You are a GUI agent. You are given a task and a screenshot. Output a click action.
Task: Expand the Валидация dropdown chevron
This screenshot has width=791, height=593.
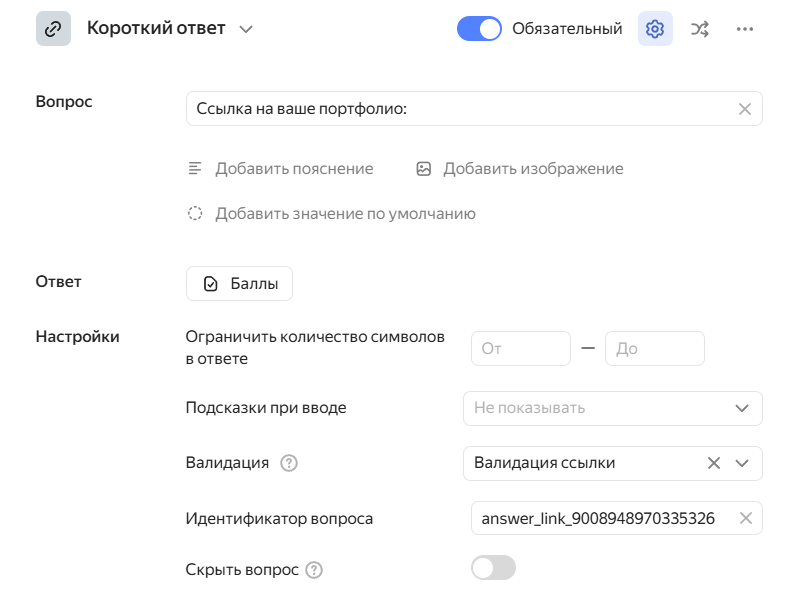742,463
